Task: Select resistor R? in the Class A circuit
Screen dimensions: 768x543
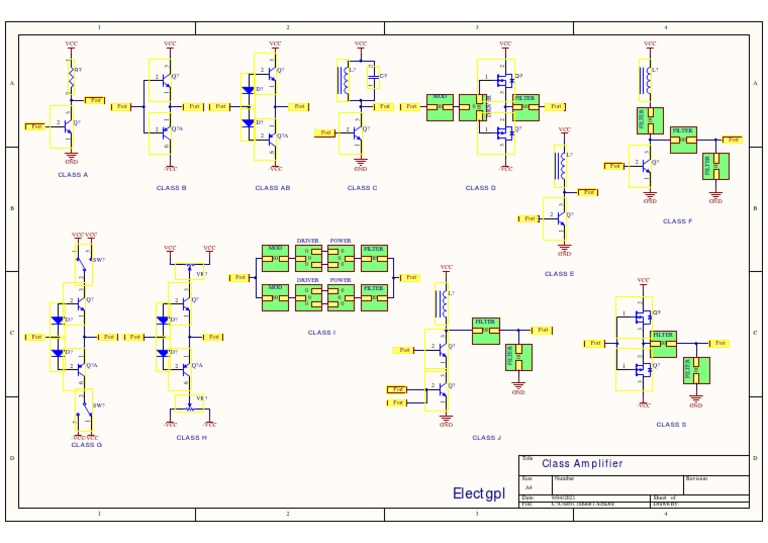Action: point(72,77)
